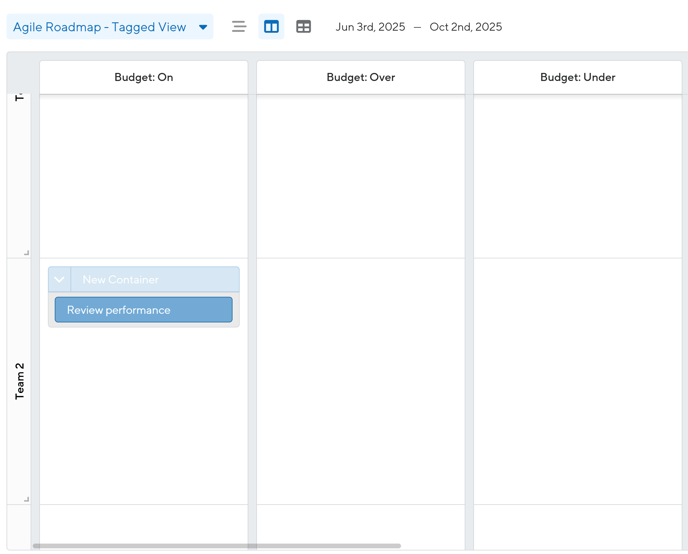Select the Budget: On column header
The width and height of the screenshot is (688, 554).
143,77
